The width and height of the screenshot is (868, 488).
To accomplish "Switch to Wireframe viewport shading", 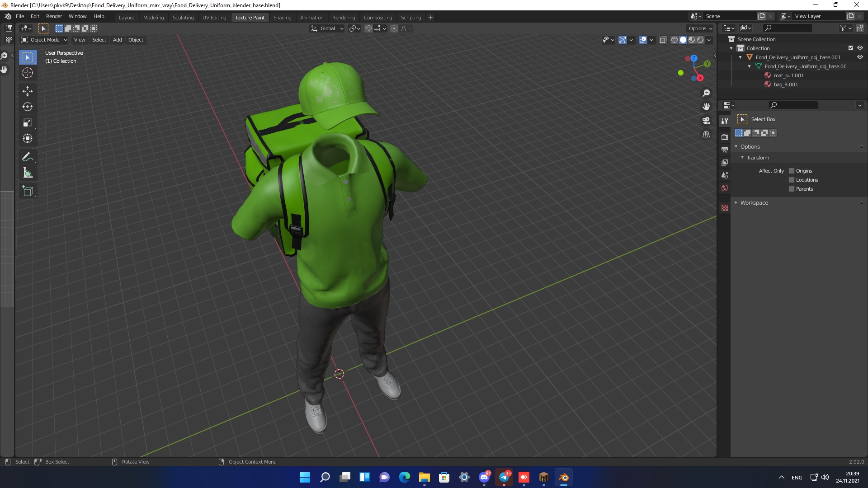I will coord(675,40).
